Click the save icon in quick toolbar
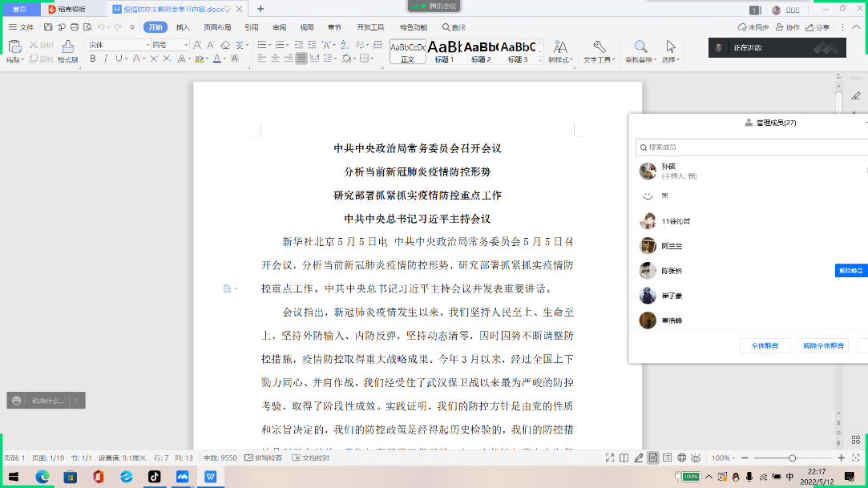 pos(48,27)
